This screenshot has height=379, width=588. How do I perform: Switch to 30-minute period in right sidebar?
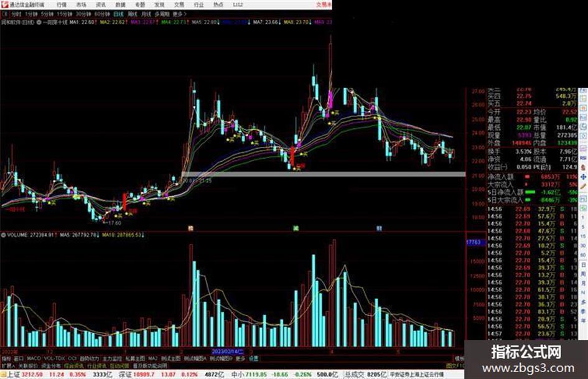(x=583, y=246)
